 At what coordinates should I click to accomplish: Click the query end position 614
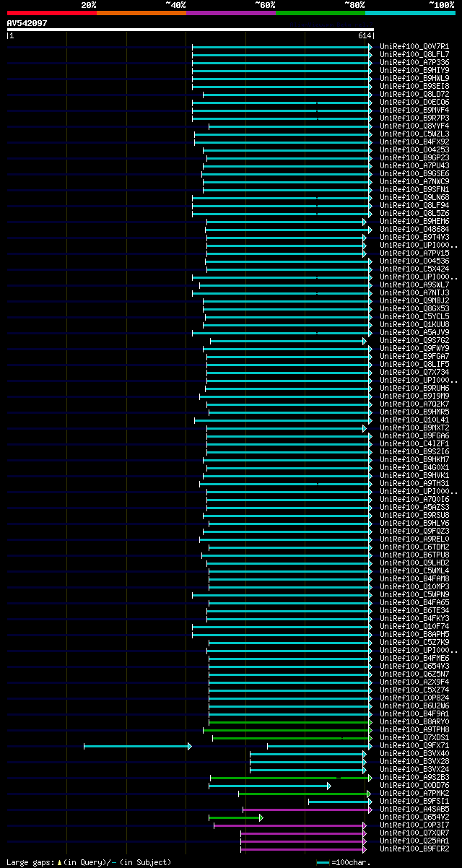(x=365, y=35)
